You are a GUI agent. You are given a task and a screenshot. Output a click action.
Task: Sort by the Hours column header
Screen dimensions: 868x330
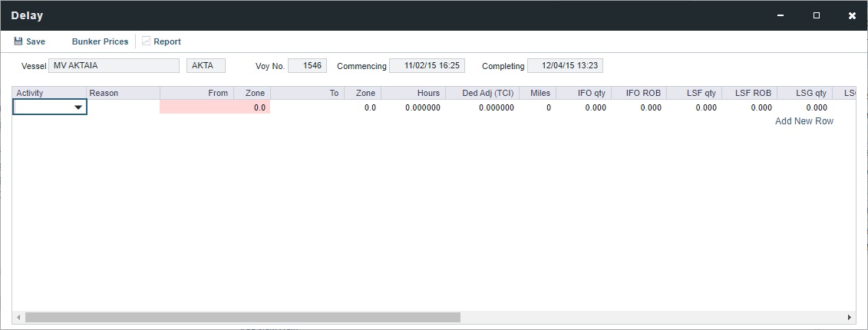click(x=413, y=93)
